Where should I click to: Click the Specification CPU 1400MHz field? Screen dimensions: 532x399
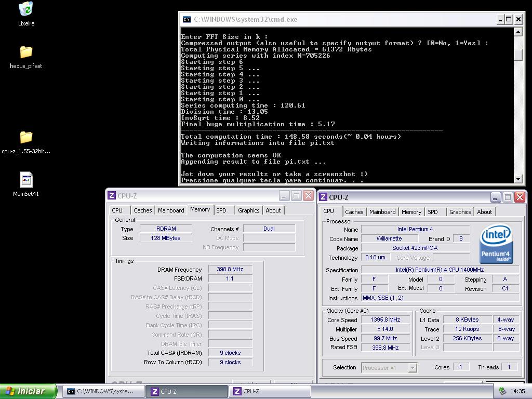(x=440, y=270)
